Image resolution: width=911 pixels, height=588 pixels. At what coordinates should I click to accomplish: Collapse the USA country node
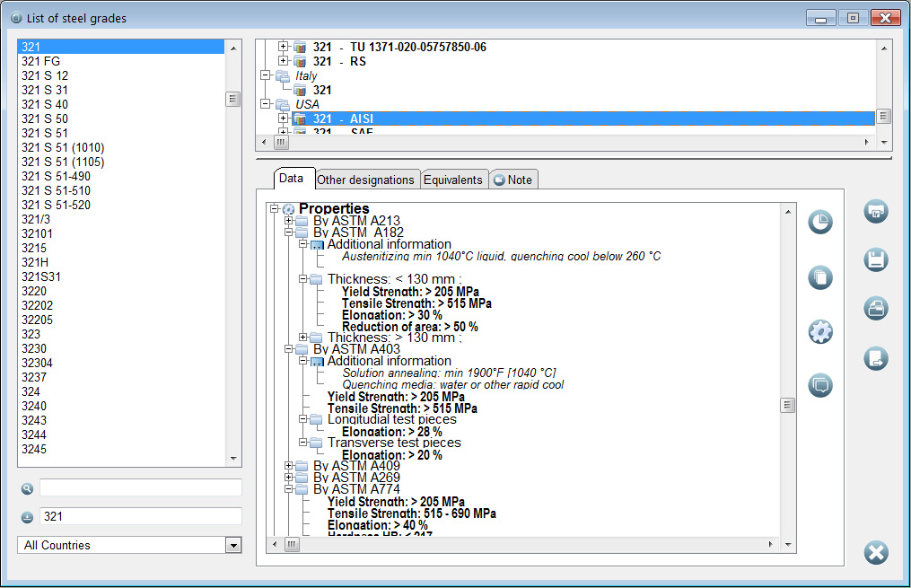point(266,104)
